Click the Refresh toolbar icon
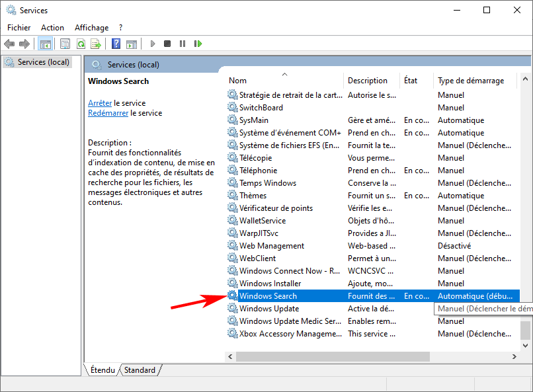Image resolution: width=533 pixels, height=392 pixels. (x=81, y=44)
